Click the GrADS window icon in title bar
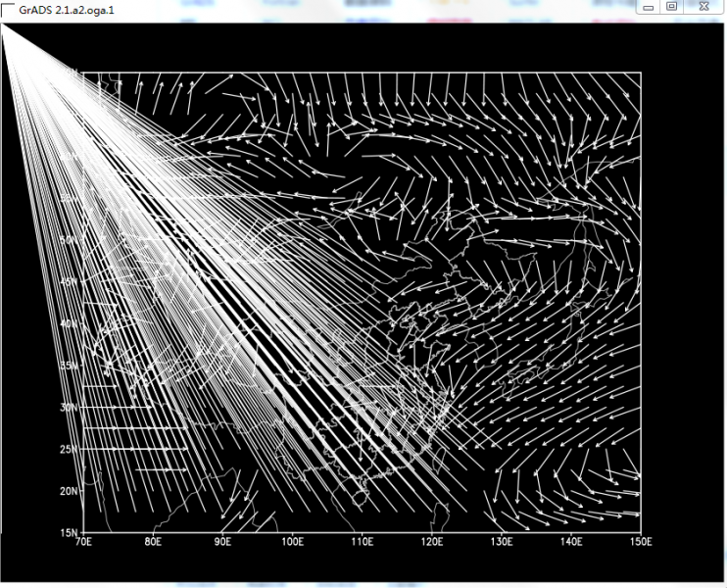The width and height of the screenshot is (727, 588). (x=8, y=8)
